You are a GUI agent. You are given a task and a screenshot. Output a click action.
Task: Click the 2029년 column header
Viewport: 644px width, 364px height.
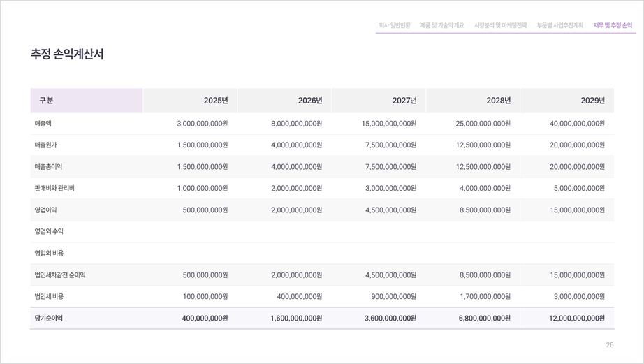[567, 100]
